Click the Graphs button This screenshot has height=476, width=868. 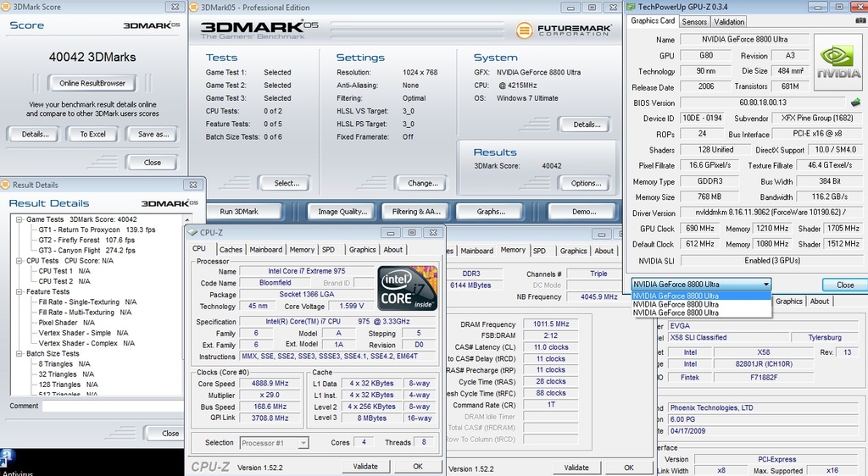(x=491, y=211)
